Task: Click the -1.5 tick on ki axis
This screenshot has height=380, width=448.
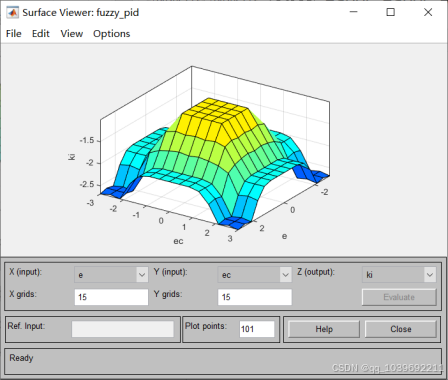Action: coord(87,140)
